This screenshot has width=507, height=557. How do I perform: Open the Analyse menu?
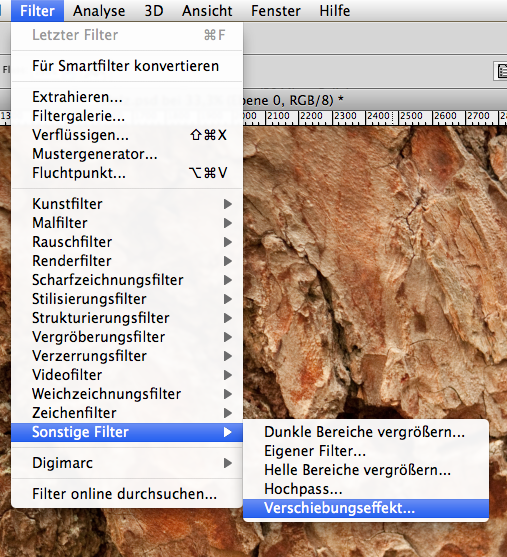coord(99,11)
